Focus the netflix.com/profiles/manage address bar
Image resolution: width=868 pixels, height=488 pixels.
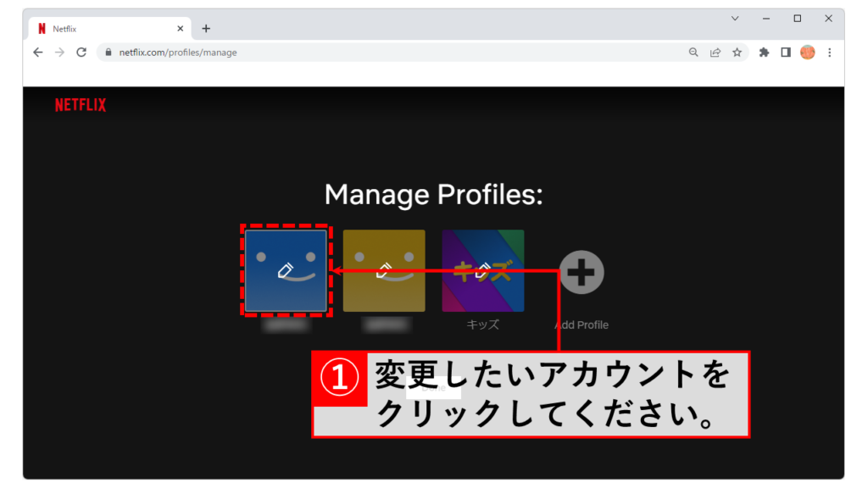click(381, 53)
